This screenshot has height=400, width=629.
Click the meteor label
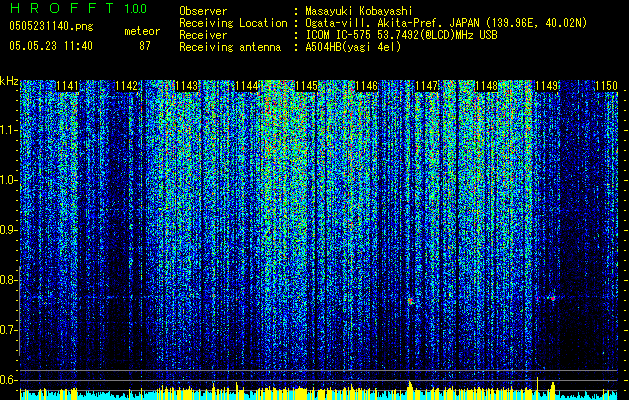pyautogui.click(x=142, y=31)
